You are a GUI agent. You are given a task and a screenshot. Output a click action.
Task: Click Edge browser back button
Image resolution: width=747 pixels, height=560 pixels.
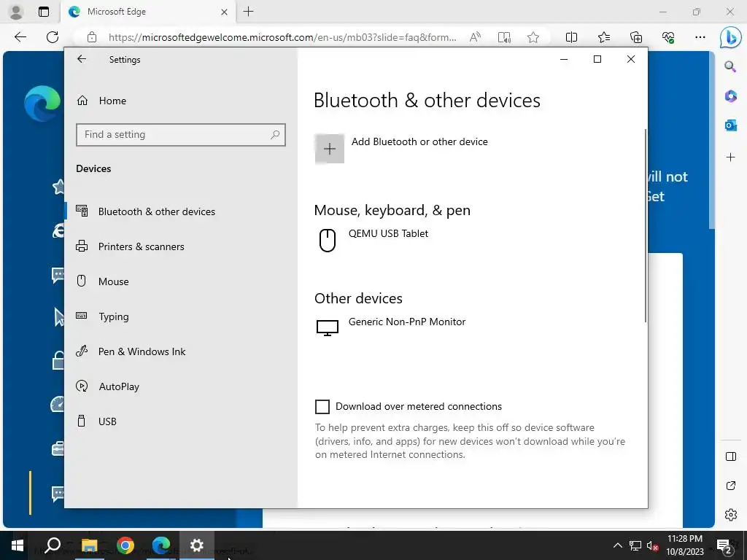click(20, 37)
